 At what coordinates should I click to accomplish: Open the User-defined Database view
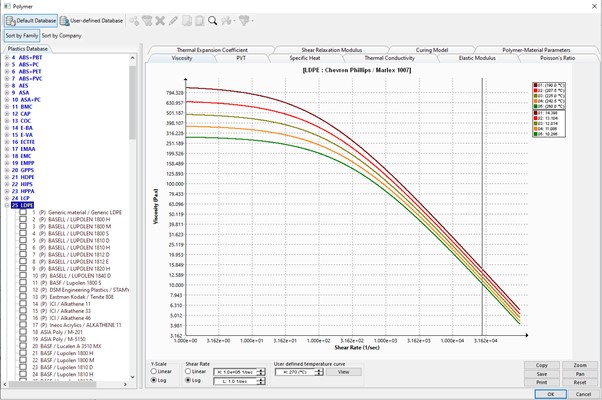92,20
